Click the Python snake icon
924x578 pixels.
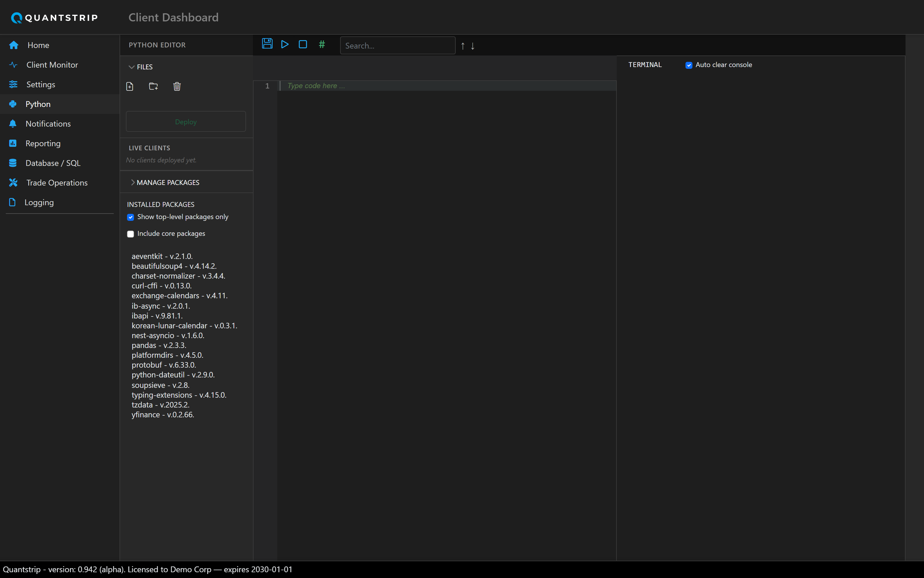pyautogui.click(x=13, y=104)
